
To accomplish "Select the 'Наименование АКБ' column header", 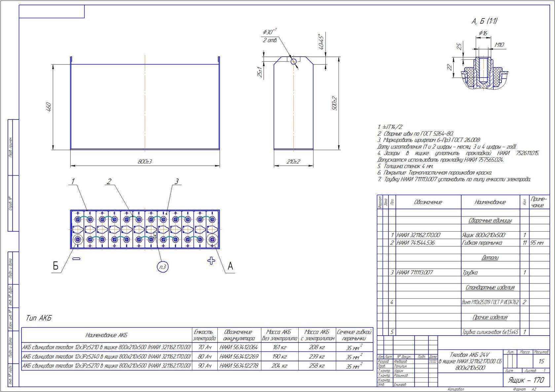I will (106, 335).
